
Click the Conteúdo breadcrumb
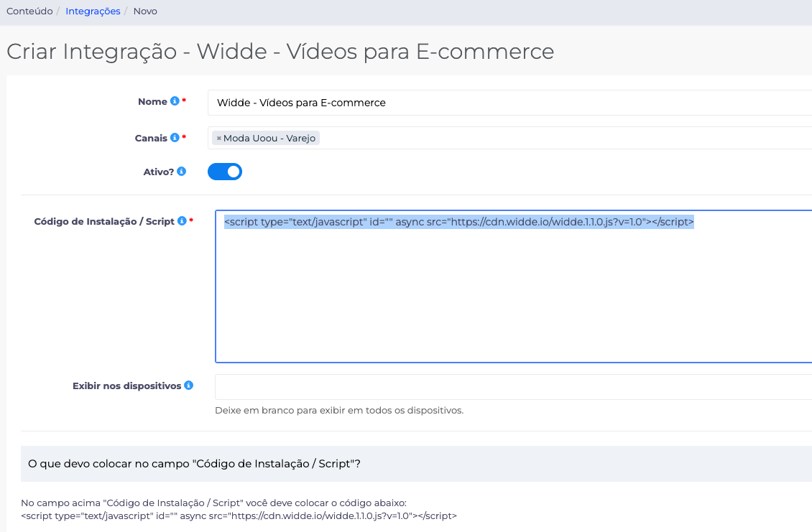coord(29,11)
